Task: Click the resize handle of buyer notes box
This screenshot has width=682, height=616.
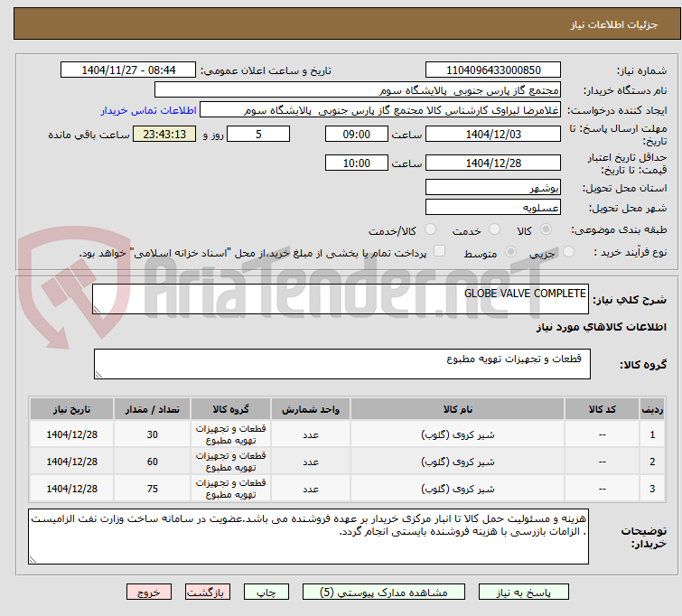Action: 33,560
